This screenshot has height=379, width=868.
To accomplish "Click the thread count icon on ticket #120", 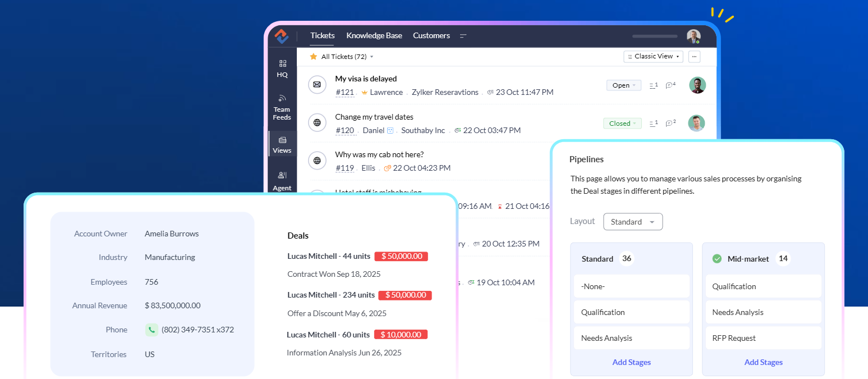I will 653,123.
